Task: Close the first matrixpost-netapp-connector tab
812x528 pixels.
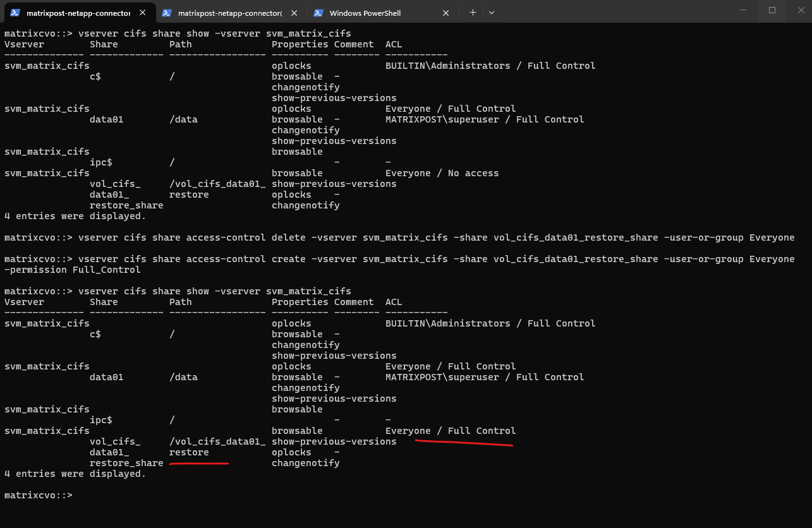Action: (143, 13)
